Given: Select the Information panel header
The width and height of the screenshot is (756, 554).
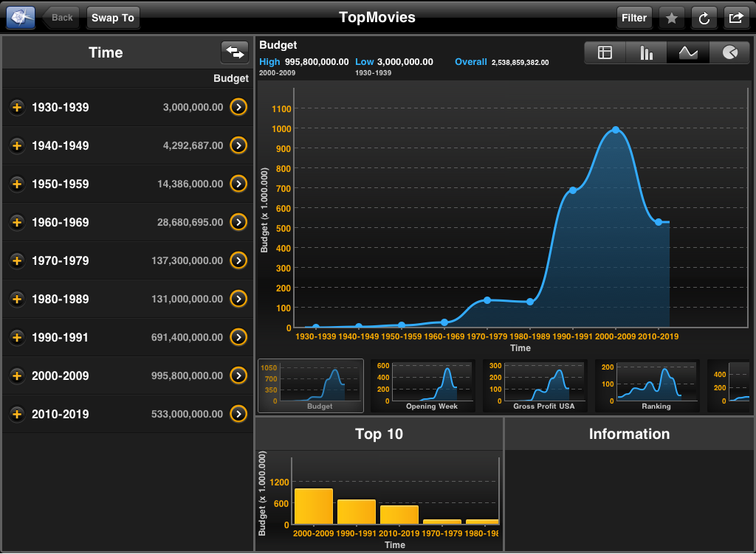Looking at the screenshot, I should (629, 434).
